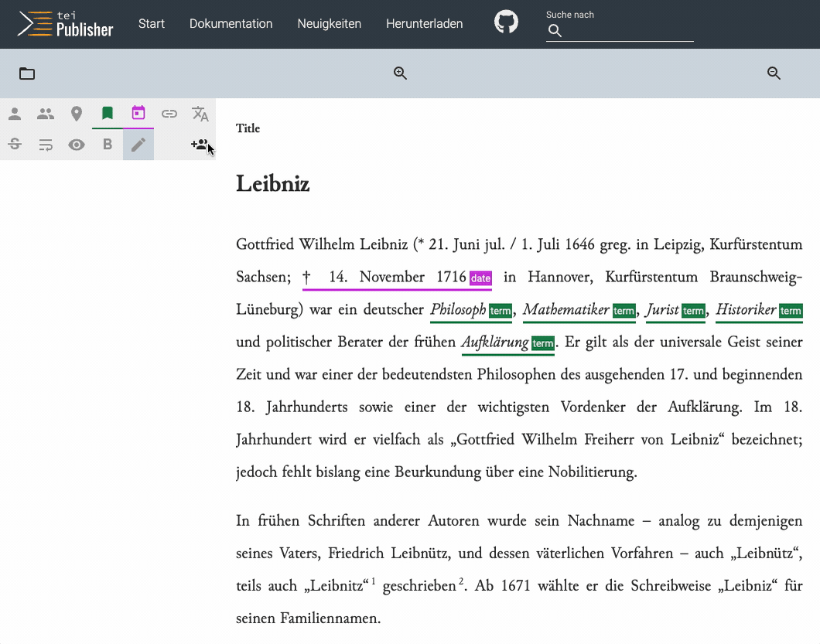Screen dimensions: 820x644
Task: Click the wrap text line icon
Action: coord(46,145)
